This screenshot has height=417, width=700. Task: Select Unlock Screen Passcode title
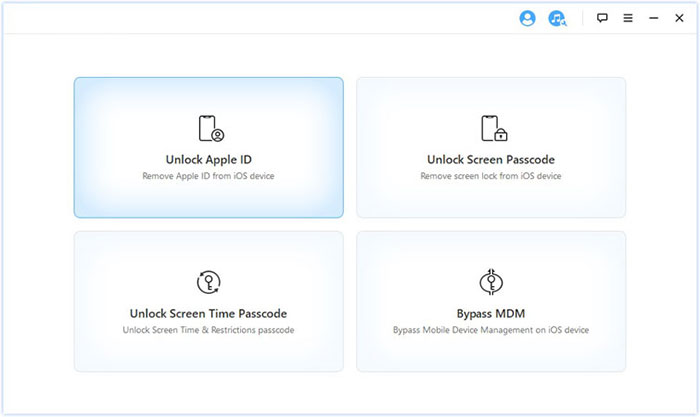[491, 159]
